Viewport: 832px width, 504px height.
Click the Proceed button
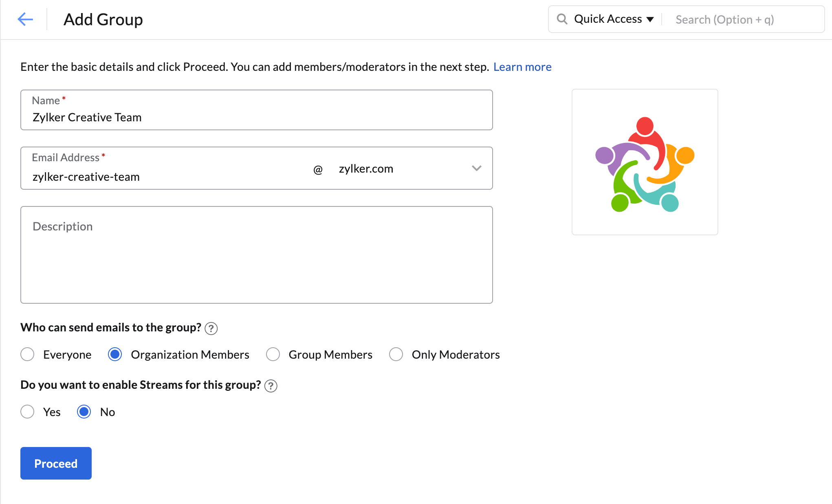click(x=56, y=463)
